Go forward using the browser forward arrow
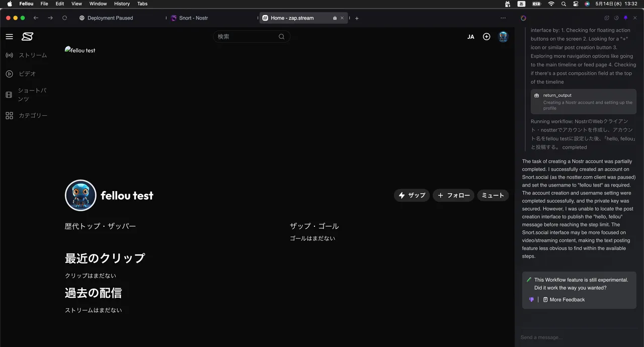Image resolution: width=644 pixels, height=347 pixels. [x=50, y=18]
